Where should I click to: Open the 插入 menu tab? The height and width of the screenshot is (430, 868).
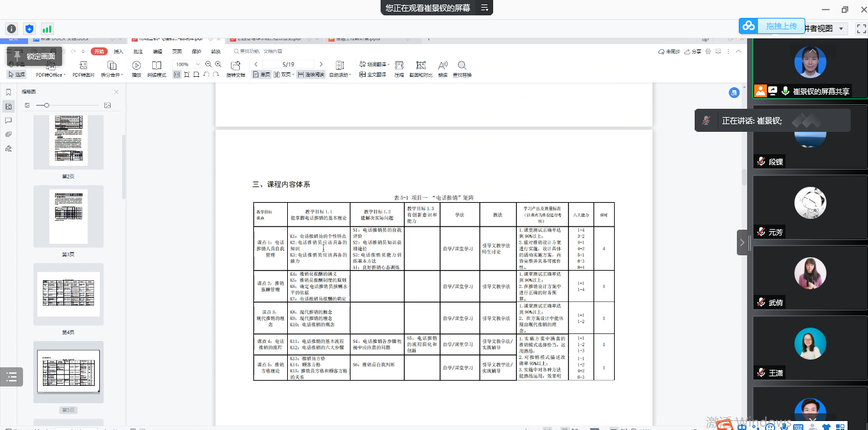(x=118, y=52)
